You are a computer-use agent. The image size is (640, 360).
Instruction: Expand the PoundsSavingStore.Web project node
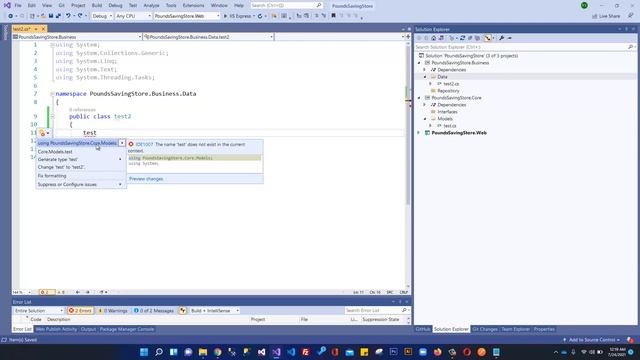click(419, 133)
